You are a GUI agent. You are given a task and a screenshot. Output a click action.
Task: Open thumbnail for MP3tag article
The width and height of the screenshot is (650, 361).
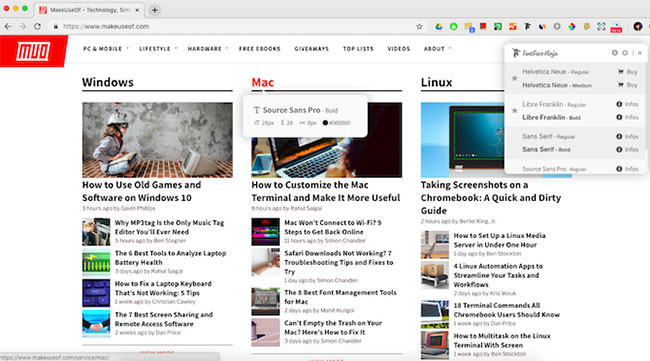96,232
